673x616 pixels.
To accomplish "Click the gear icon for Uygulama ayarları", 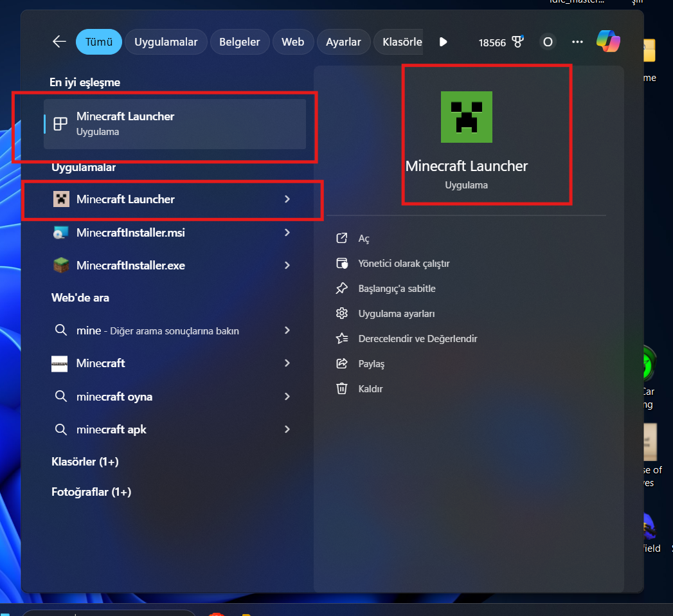I will coord(342,313).
